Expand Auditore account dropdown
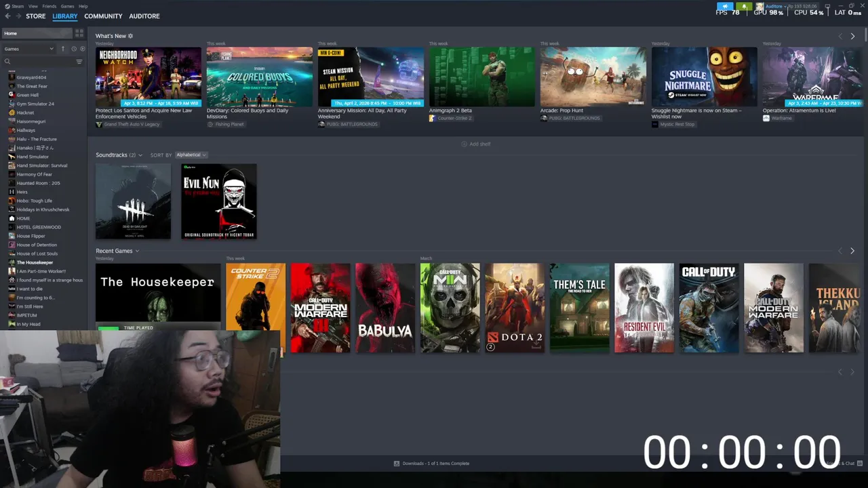 [774, 6]
